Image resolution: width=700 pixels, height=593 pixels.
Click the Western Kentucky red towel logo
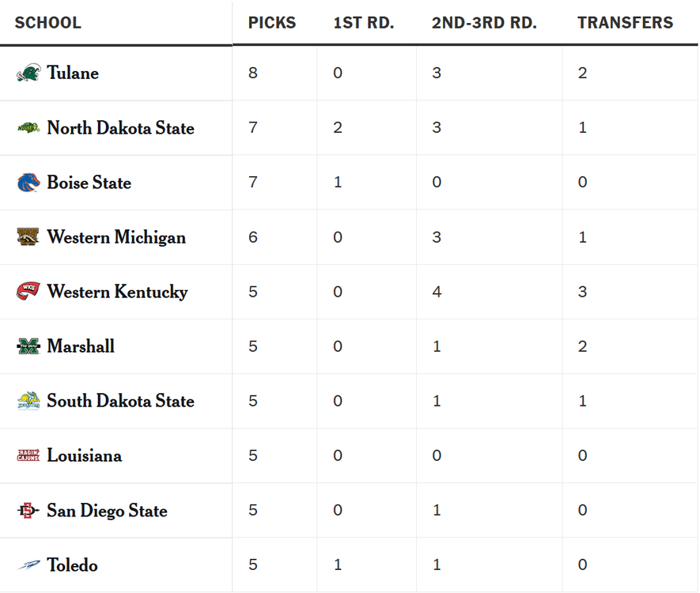pyautogui.click(x=28, y=292)
